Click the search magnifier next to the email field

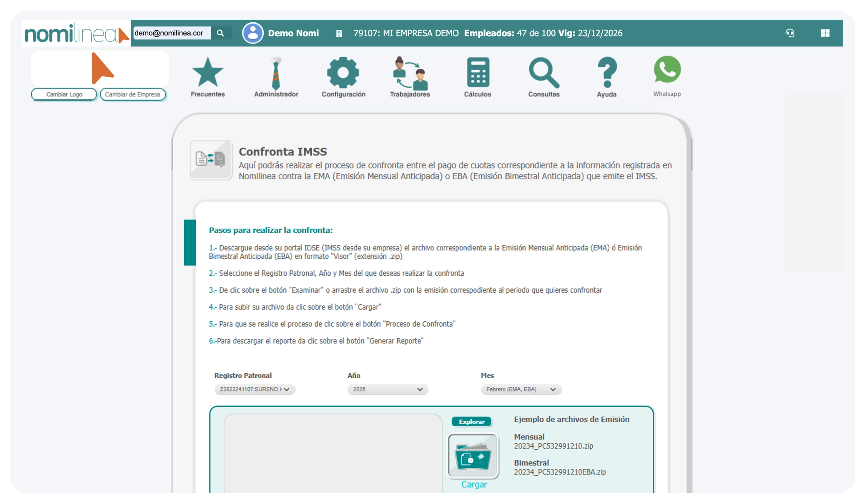coord(221,33)
